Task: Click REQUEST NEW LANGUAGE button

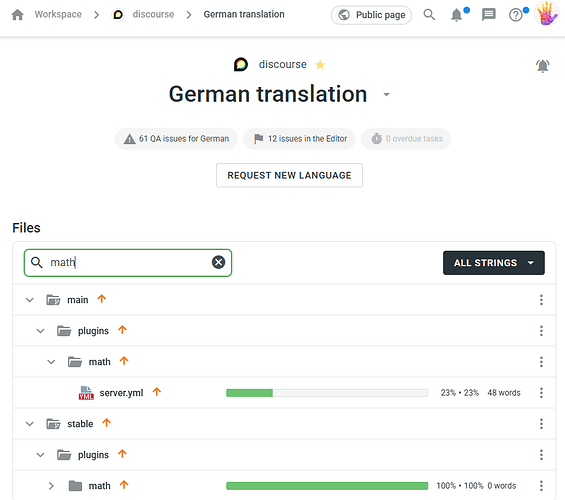Action: [x=289, y=175]
